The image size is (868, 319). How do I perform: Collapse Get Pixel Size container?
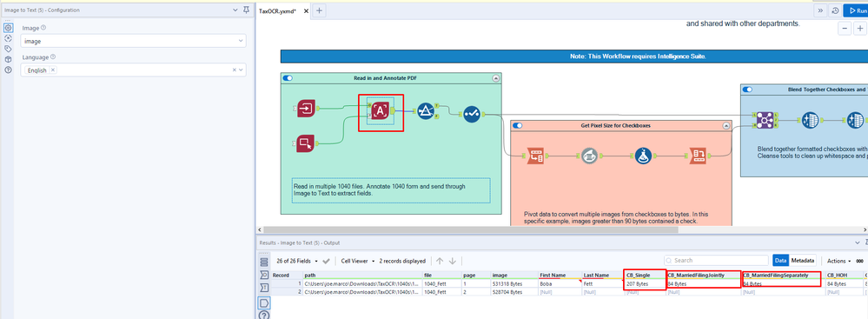pyautogui.click(x=726, y=126)
